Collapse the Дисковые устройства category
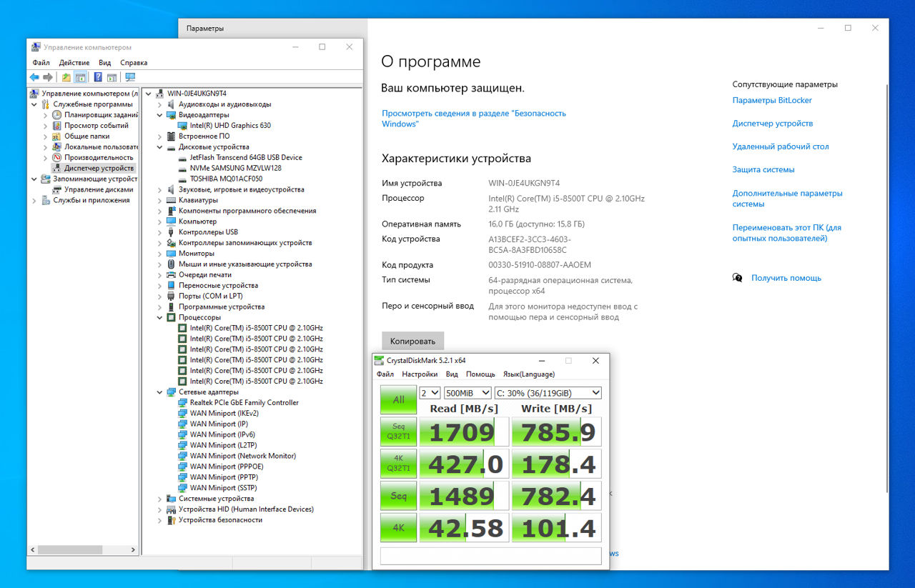915x588 pixels. click(160, 146)
